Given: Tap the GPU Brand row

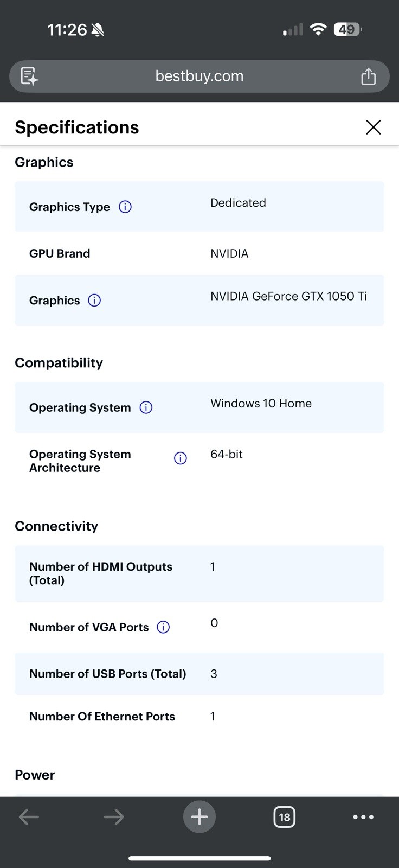Looking at the screenshot, I should (200, 253).
